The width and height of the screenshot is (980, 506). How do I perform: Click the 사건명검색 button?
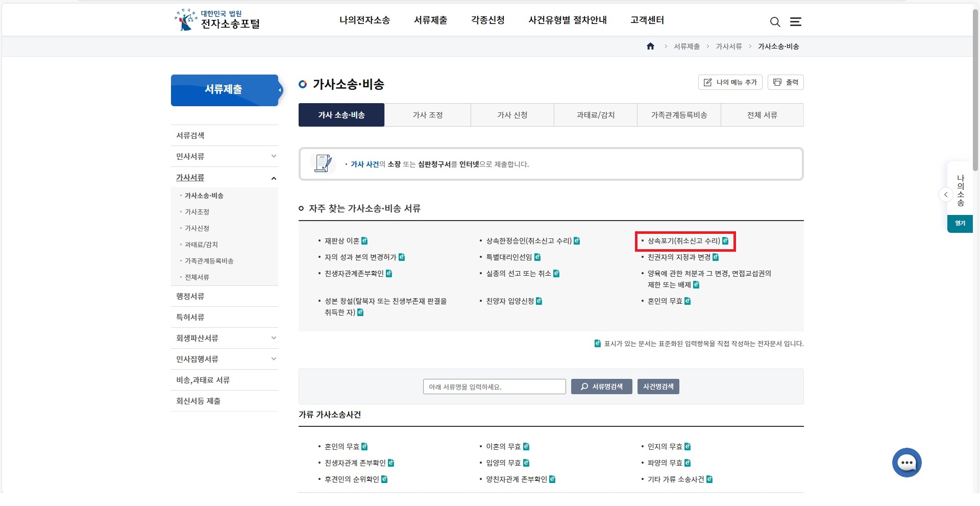pos(658,387)
